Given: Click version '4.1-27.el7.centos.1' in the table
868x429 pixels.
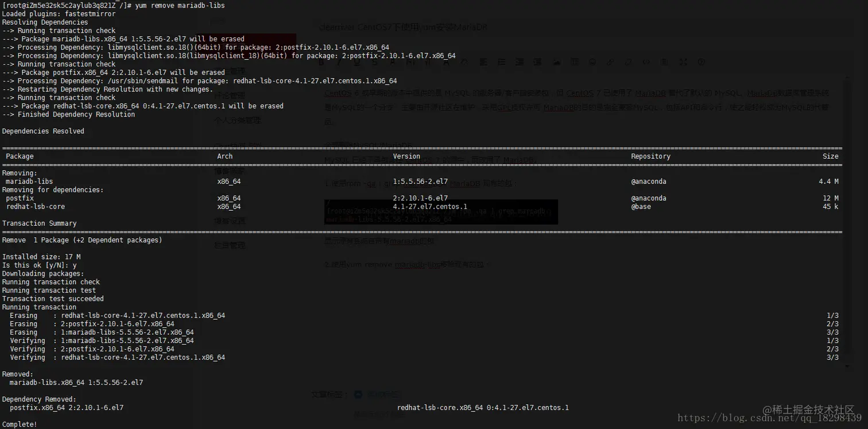Looking at the screenshot, I should pos(430,207).
